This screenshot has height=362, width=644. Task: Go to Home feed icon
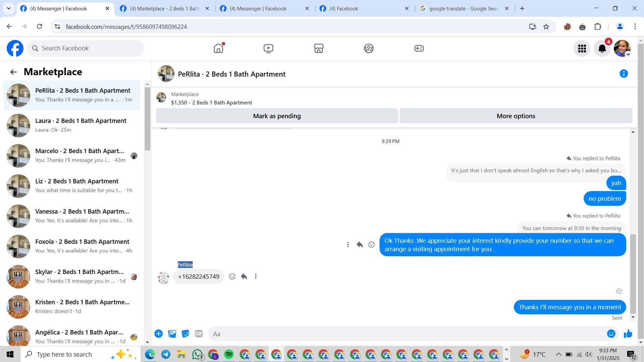(x=218, y=48)
